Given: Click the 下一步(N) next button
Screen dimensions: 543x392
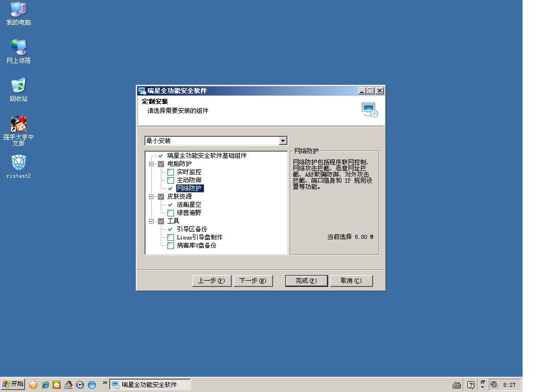Looking at the screenshot, I should (253, 281).
